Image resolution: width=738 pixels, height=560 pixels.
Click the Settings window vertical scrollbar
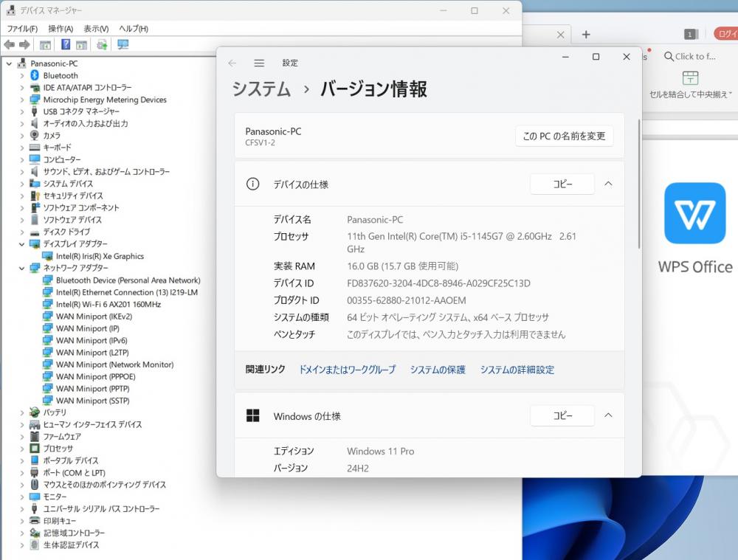click(x=638, y=184)
